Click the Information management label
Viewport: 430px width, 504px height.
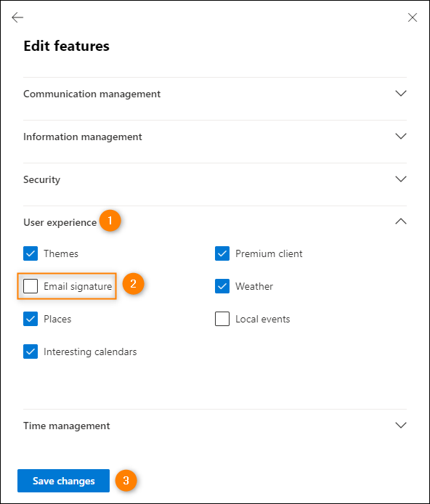[83, 137]
